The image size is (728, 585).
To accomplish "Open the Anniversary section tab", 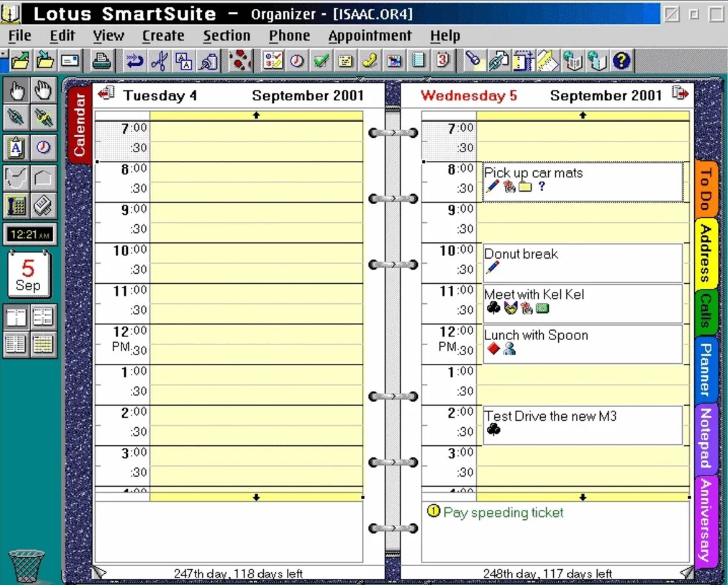I will click(x=706, y=520).
